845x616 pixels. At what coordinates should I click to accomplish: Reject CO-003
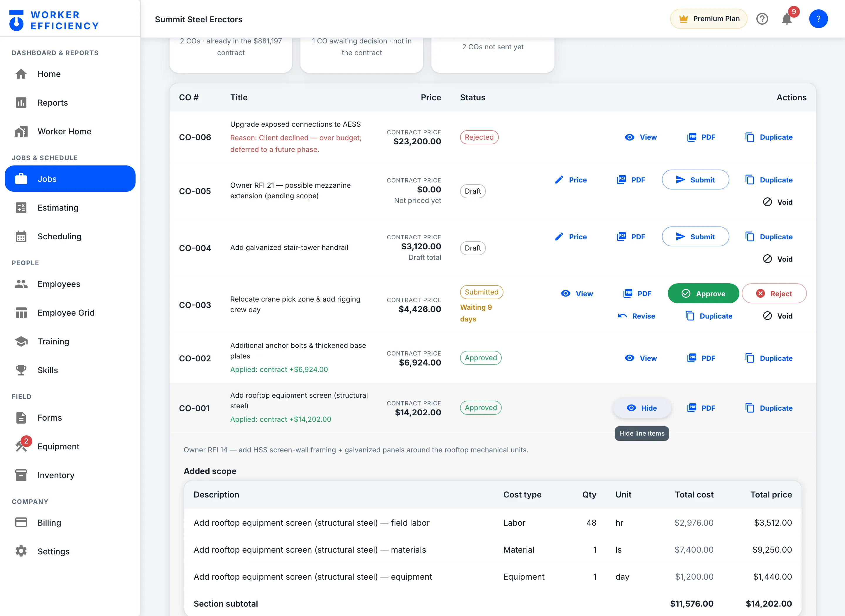coord(774,294)
